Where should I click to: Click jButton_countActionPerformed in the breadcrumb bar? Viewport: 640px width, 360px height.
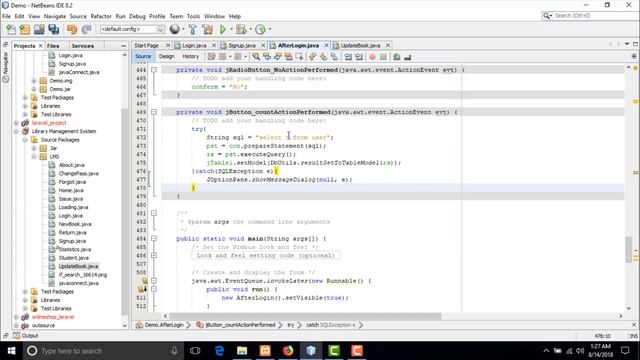(240, 325)
